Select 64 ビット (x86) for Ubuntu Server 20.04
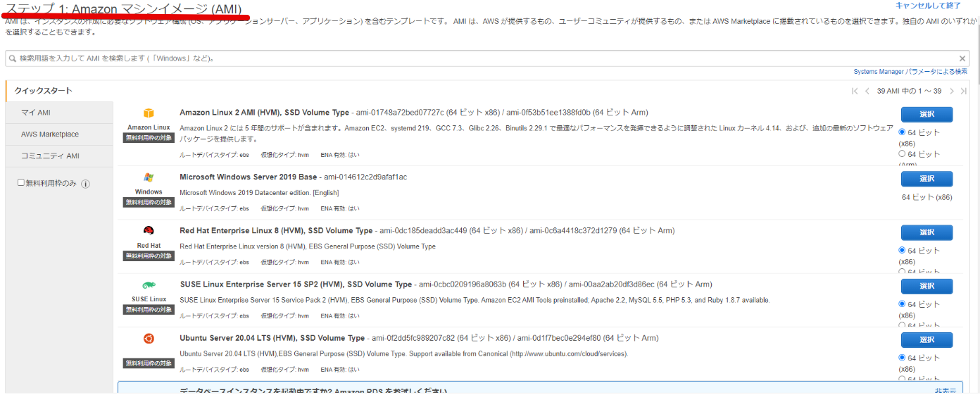The width and height of the screenshot is (980, 402). pyautogui.click(x=903, y=357)
